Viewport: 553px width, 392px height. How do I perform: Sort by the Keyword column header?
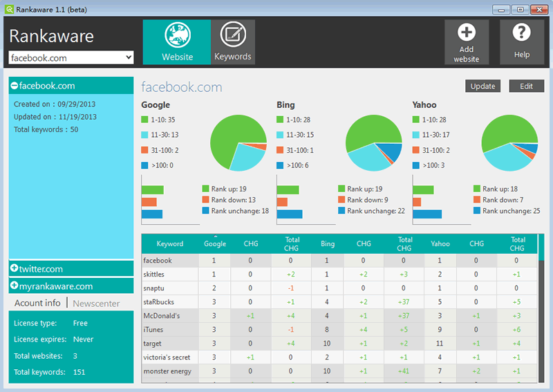tap(170, 243)
